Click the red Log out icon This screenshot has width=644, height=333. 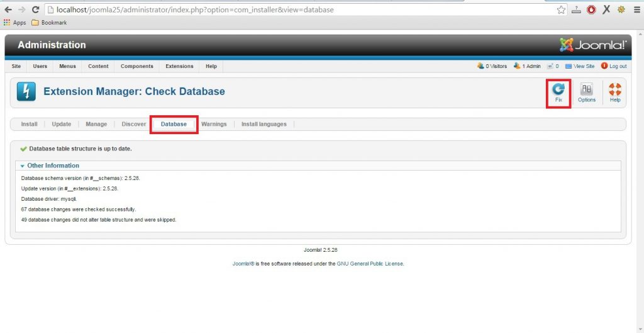point(604,66)
